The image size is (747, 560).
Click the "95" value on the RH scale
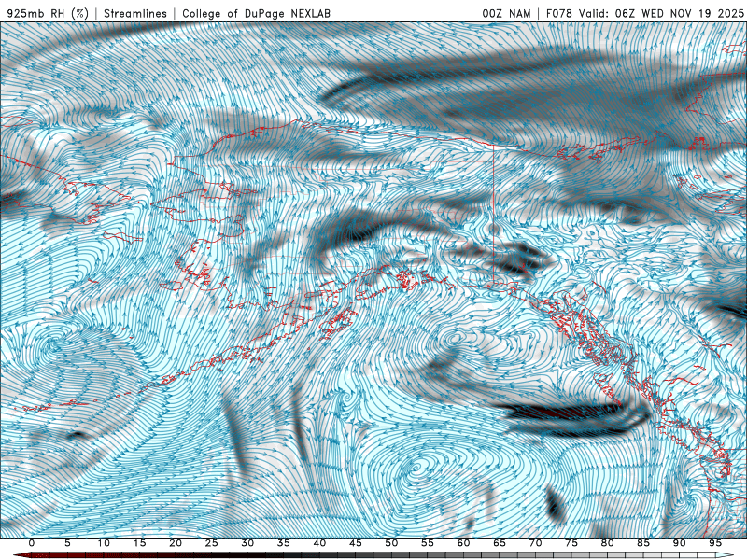click(x=715, y=543)
